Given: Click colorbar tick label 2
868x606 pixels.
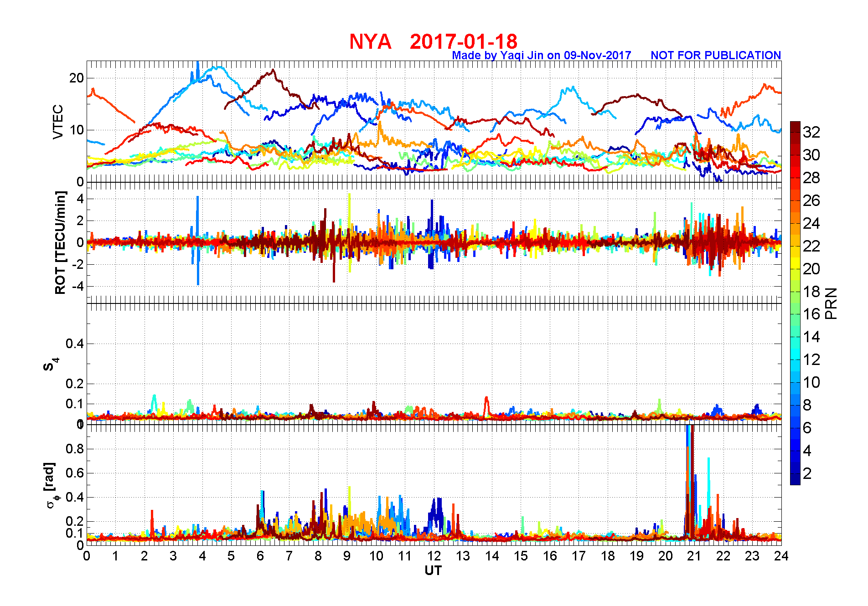Looking at the screenshot, I should 807,473.
